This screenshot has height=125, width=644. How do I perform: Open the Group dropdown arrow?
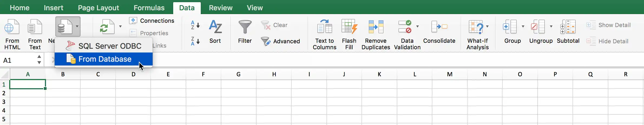tap(523, 27)
